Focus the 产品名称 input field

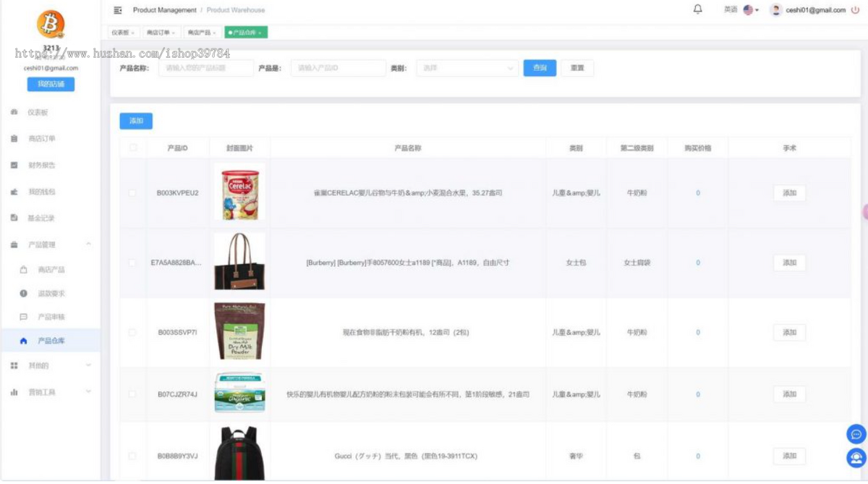pyautogui.click(x=206, y=68)
